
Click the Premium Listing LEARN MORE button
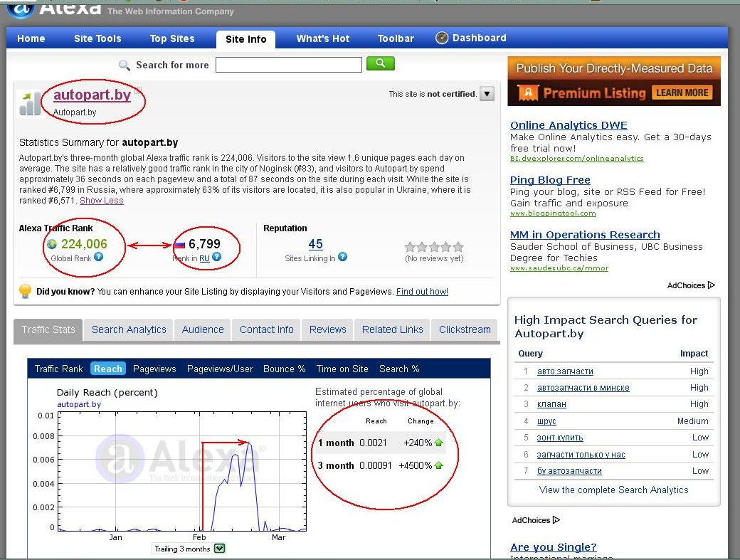682,93
